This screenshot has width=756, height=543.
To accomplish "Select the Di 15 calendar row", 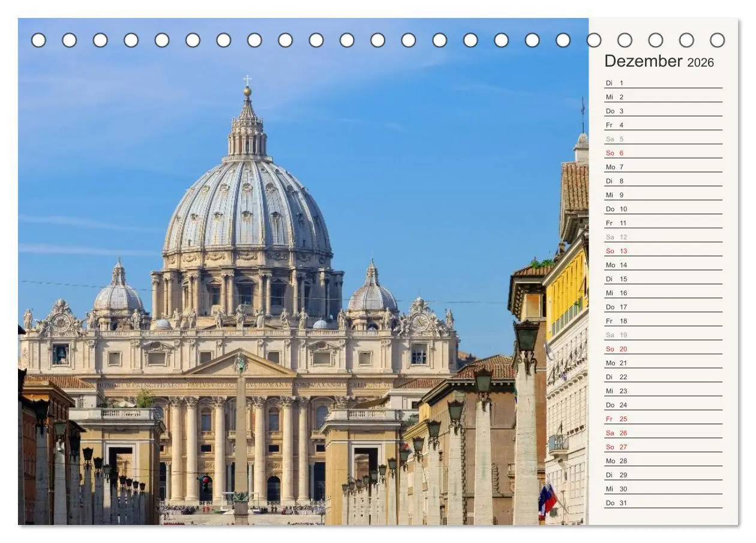I will (663, 279).
